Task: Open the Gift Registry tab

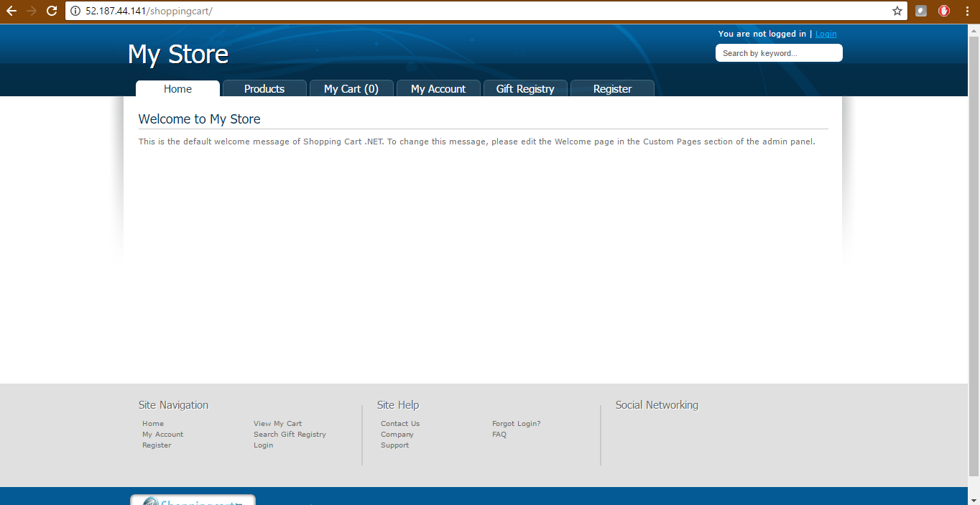Action: (x=525, y=88)
